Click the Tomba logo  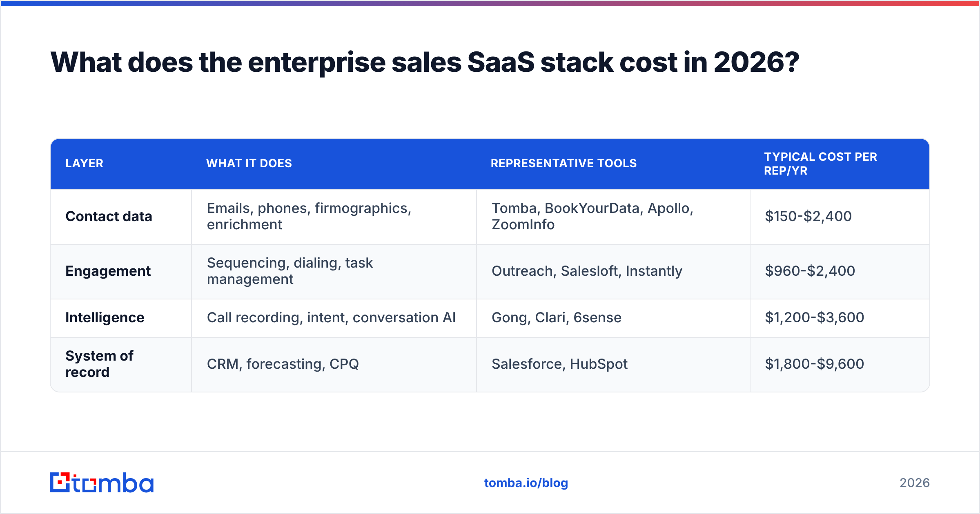[x=102, y=483]
